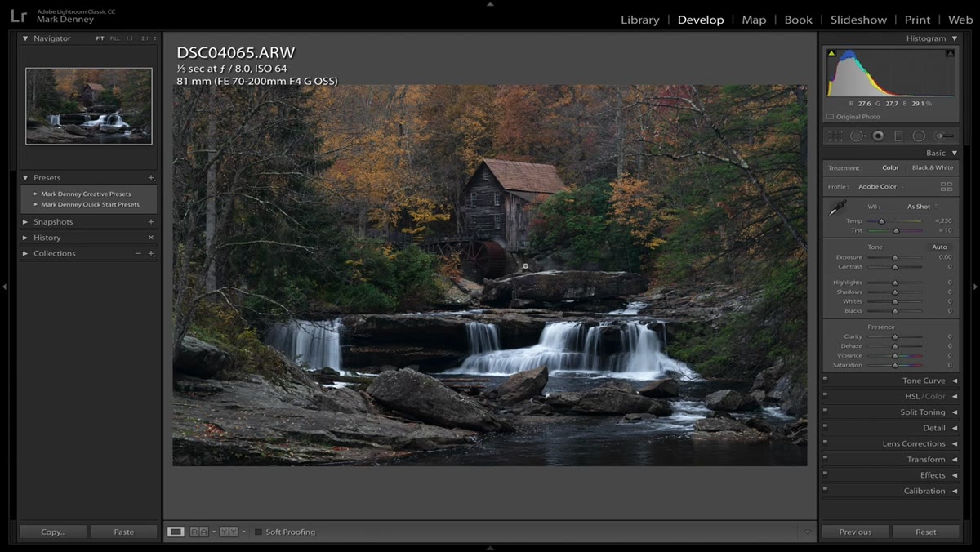
Task: Expand Mark Denney Creative Presets folder
Action: (35, 194)
